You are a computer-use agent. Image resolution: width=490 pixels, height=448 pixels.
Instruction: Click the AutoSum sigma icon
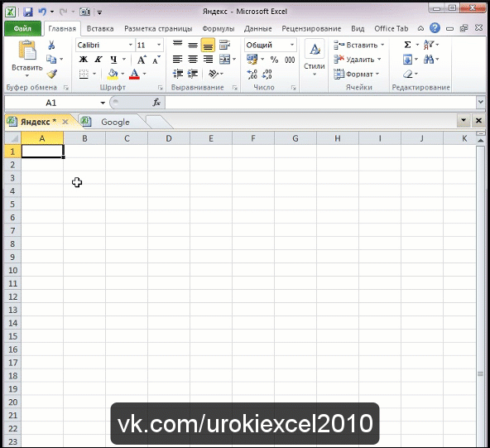coord(407,45)
